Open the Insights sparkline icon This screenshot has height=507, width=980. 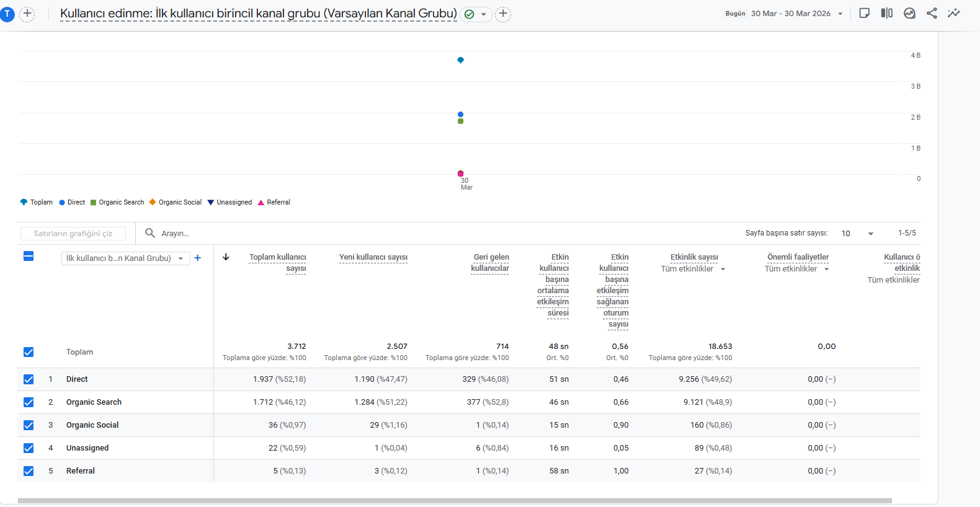point(954,13)
